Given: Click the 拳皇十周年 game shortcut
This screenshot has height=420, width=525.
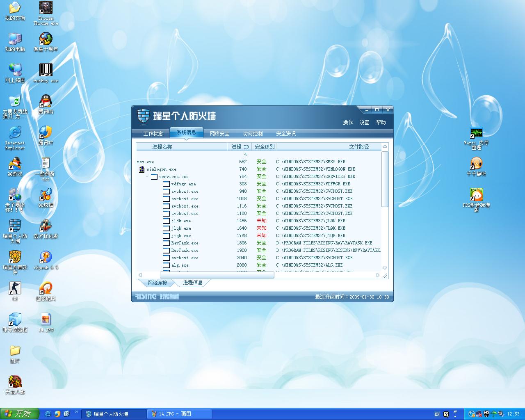Looking at the screenshot, I should (x=46, y=42).
